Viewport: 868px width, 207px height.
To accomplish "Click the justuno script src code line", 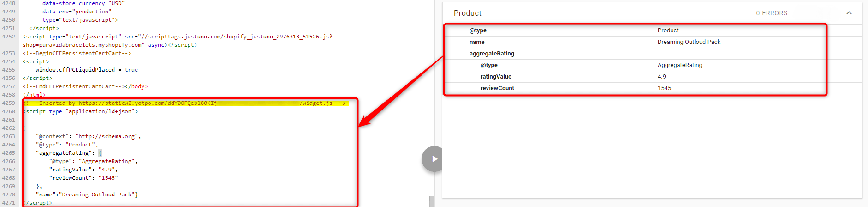I will click(178, 37).
